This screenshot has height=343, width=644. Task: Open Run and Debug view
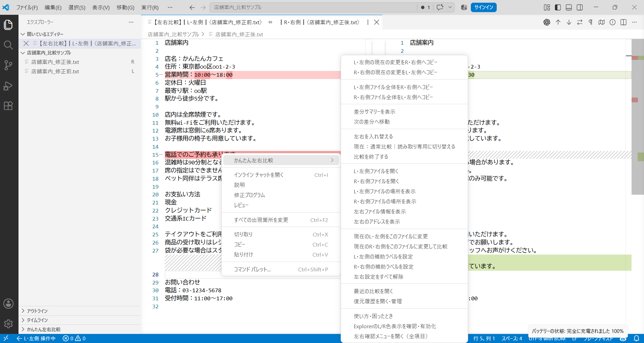click(x=8, y=86)
